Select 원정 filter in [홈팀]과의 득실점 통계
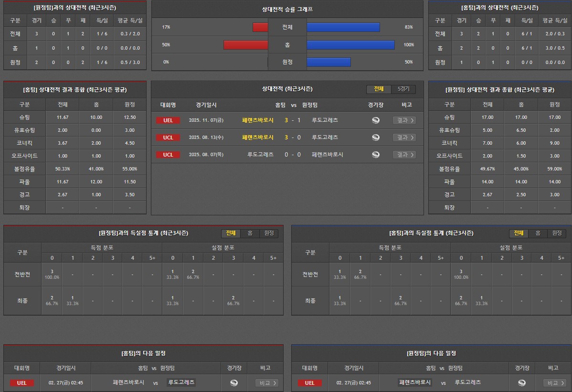The height and width of the screenshot is (392, 572). [557, 233]
